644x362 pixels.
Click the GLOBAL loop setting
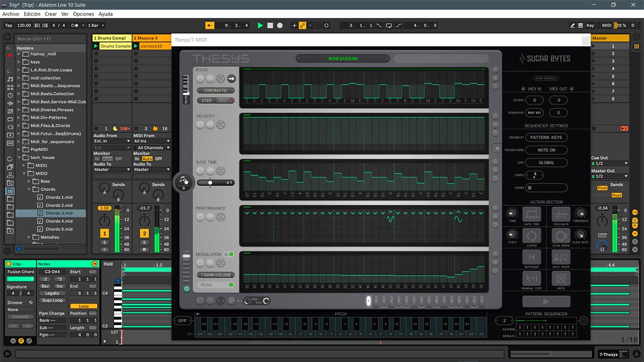[x=546, y=162]
